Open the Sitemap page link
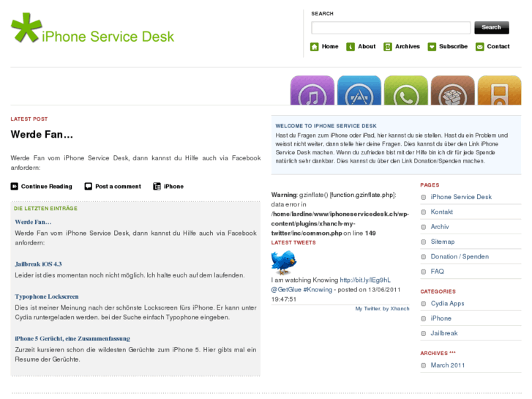 pos(443,242)
